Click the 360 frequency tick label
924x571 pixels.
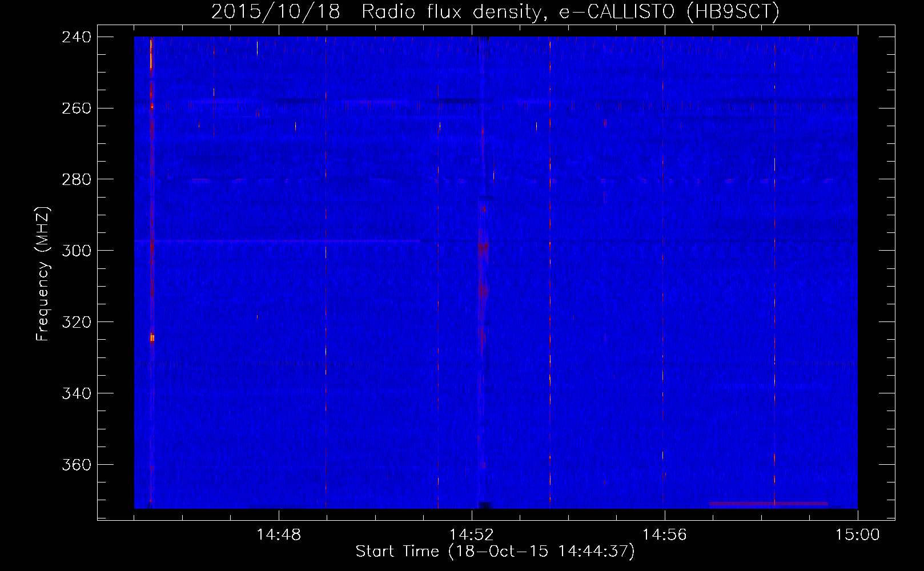click(x=77, y=465)
